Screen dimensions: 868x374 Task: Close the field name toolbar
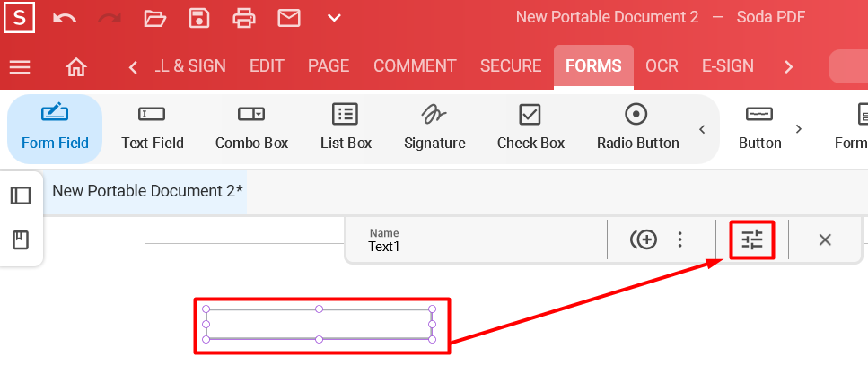[825, 240]
